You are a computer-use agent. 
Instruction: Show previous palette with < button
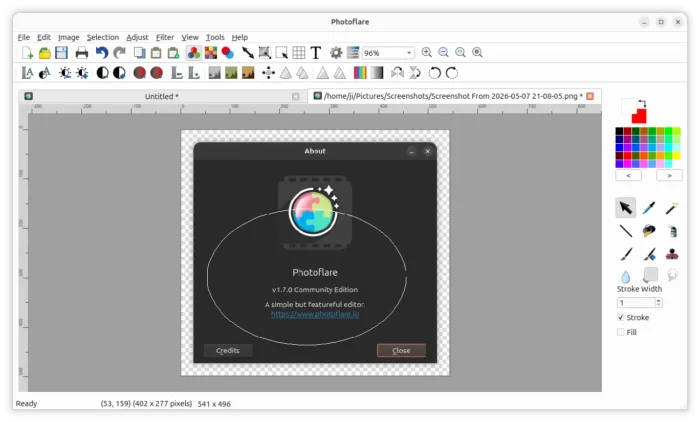(x=628, y=175)
